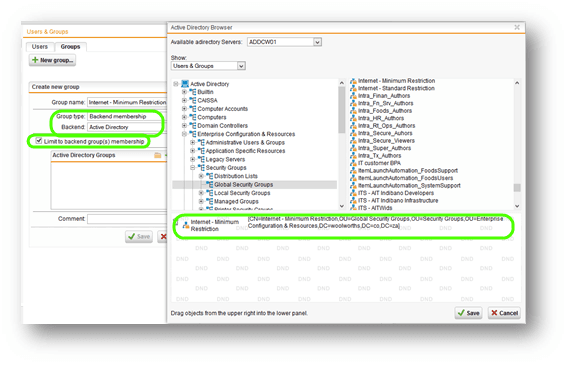Select ItemLaunchAutomation_FoodsSupport entry
The width and height of the screenshot is (568, 366).
tap(408, 171)
